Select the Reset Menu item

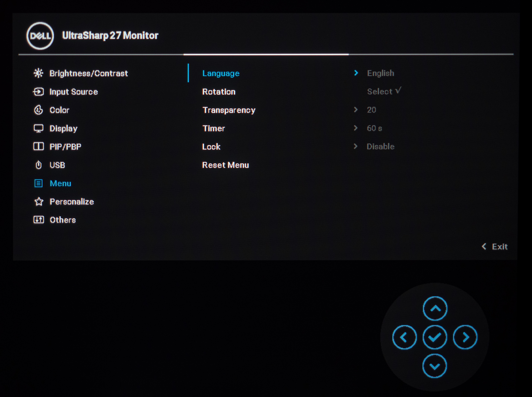225,165
